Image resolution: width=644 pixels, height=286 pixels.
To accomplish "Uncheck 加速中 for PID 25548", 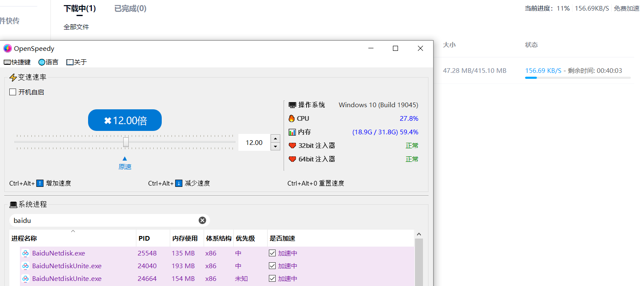I will [x=273, y=253].
